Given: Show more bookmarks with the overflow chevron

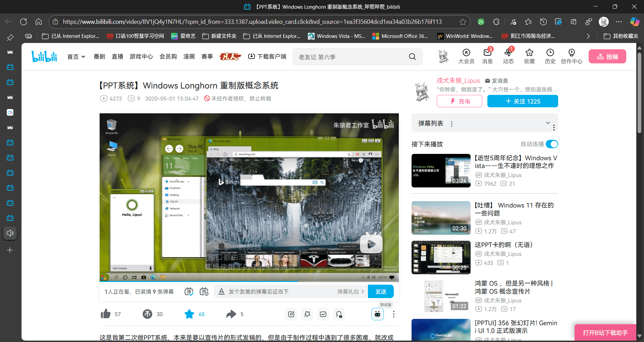Looking at the screenshot, I should coord(588,36).
